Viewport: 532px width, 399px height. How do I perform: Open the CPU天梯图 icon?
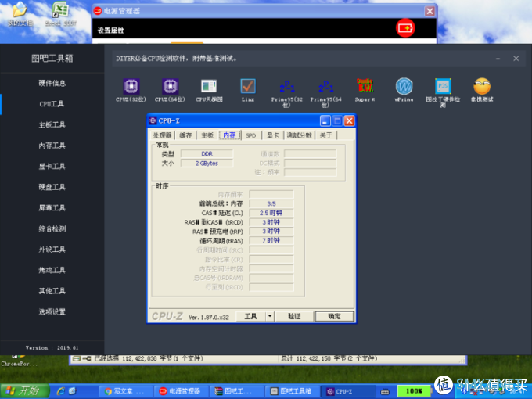209,86
